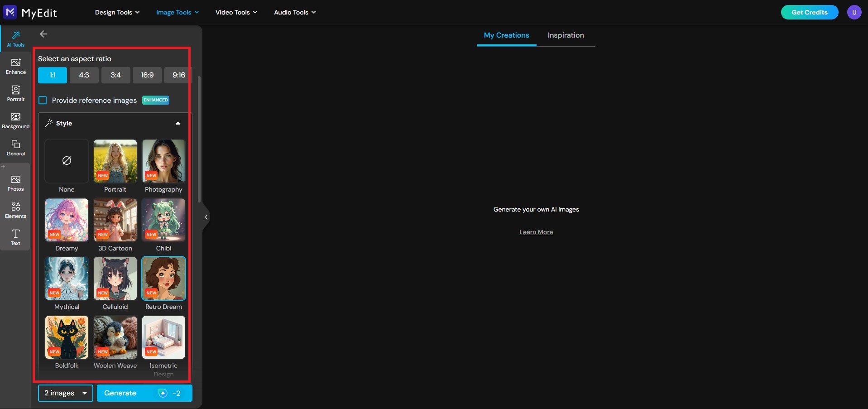Open the Video Tools menu
Image resolution: width=868 pixels, height=409 pixels.
pos(236,12)
